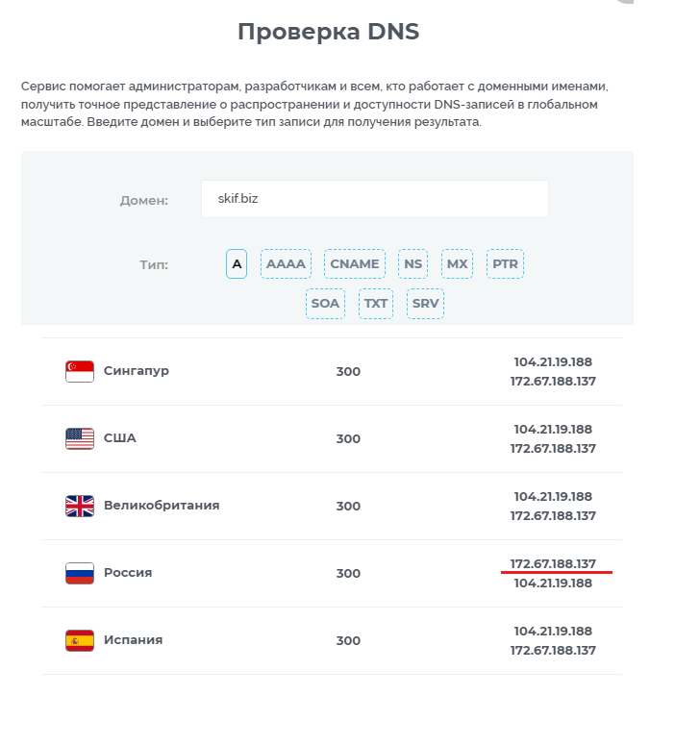Pick the SOA record type
The image size is (700, 745).
[325, 303]
